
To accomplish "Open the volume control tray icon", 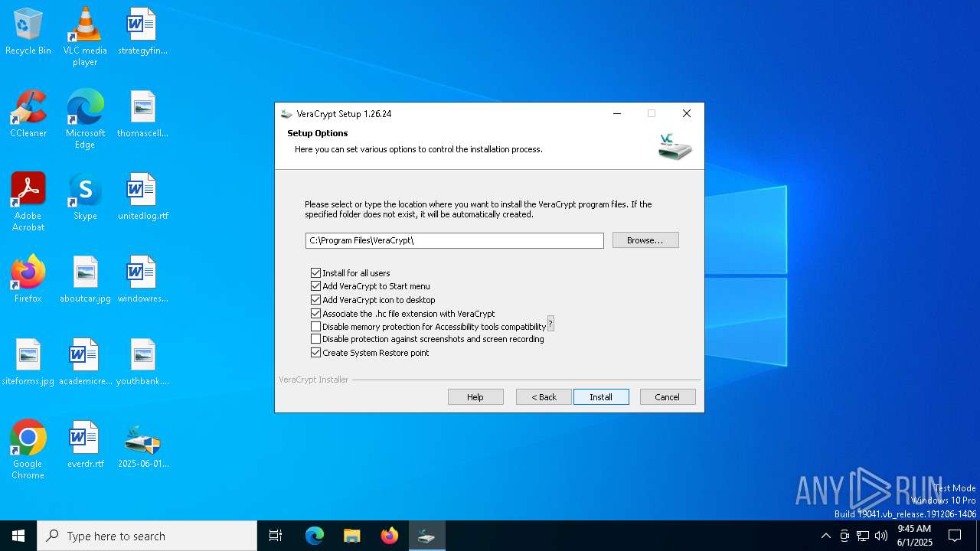I will click(x=881, y=536).
